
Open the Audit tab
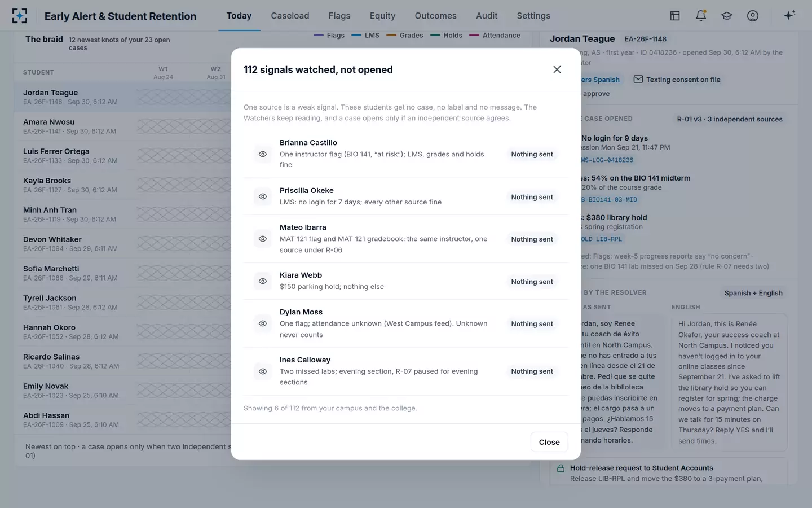487,16
